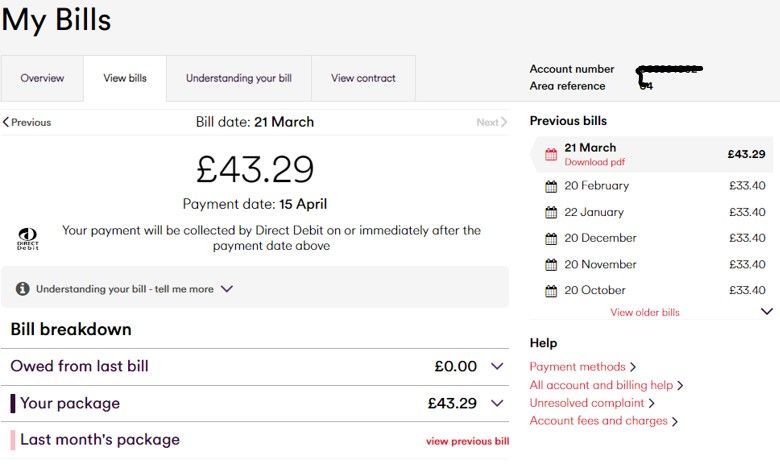This screenshot has height=471, width=780.
Task: Expand View older bills chevron
Action: [x=767, y=311]
